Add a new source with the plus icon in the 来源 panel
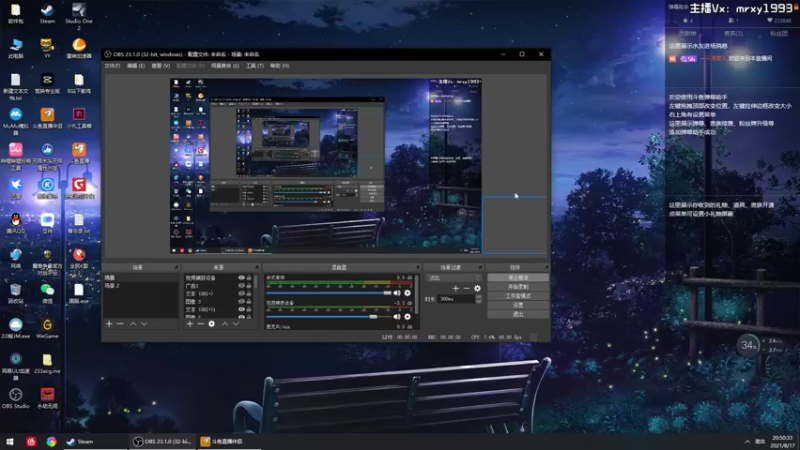Screen dimensions: 800x450 pos(190,324)
